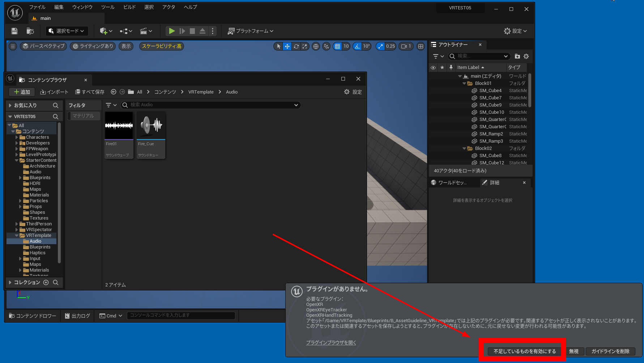This screenshot has width=644, height=363.
Task: Open the camera speed setting icon
Action: point(406,46)
